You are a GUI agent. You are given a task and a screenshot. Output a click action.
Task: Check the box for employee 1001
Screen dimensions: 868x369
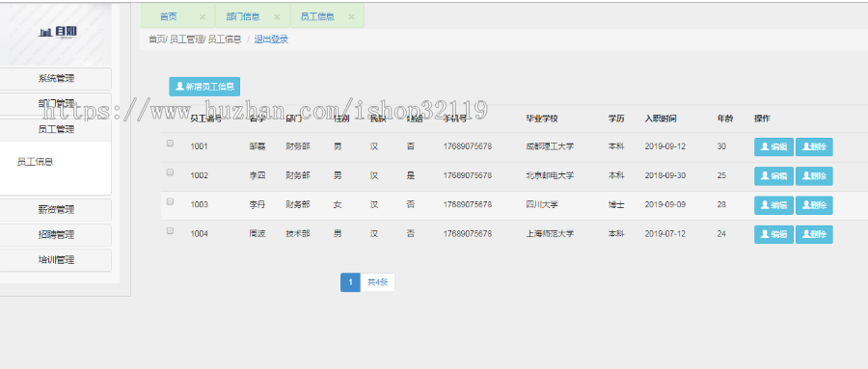point(170,144)
